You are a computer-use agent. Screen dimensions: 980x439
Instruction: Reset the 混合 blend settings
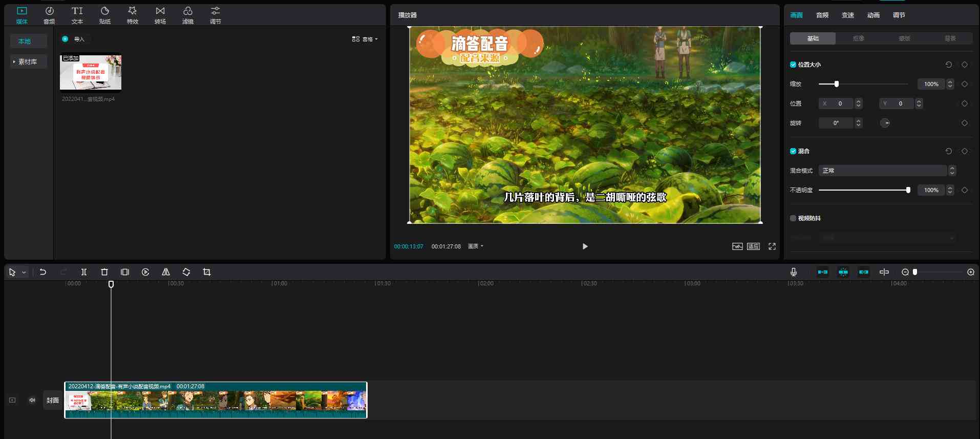948,151
